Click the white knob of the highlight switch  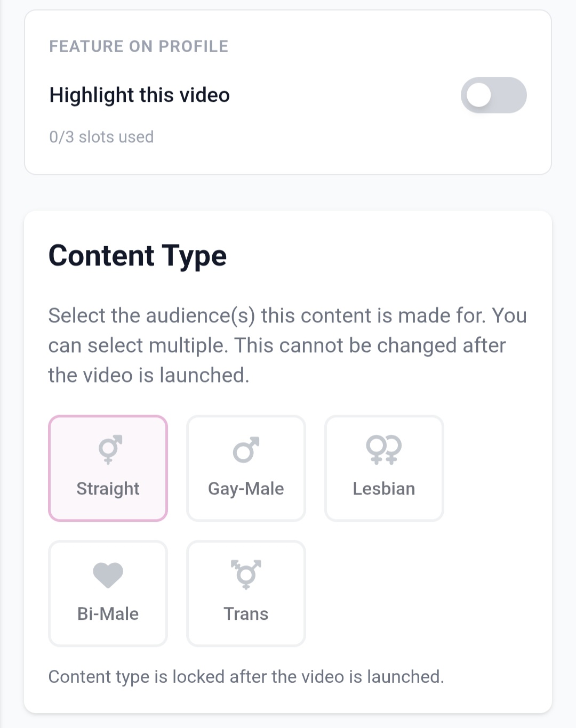478,96
